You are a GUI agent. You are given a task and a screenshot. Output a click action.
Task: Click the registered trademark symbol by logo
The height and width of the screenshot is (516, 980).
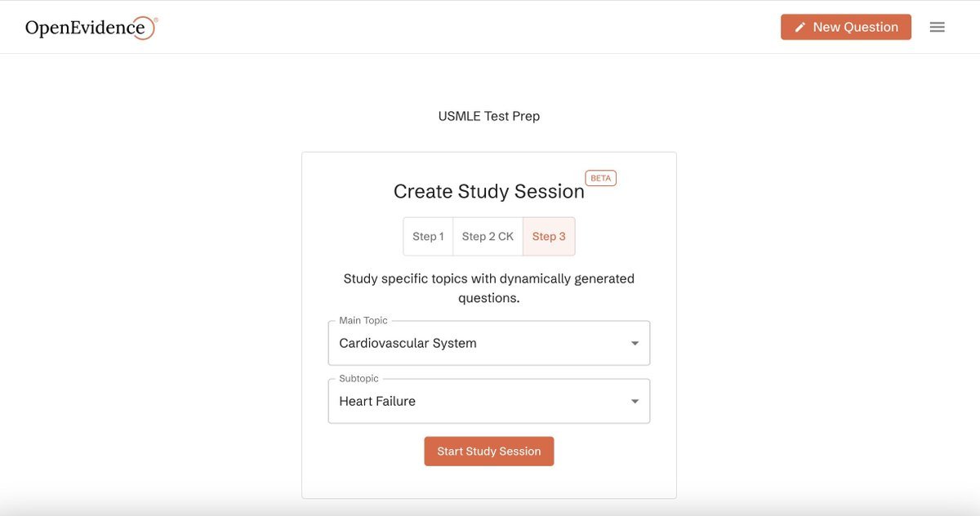coord(155,20)
